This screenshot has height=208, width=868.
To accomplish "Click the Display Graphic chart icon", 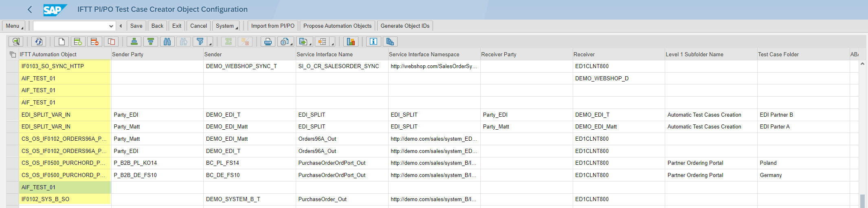I will (x=351, y=42).
